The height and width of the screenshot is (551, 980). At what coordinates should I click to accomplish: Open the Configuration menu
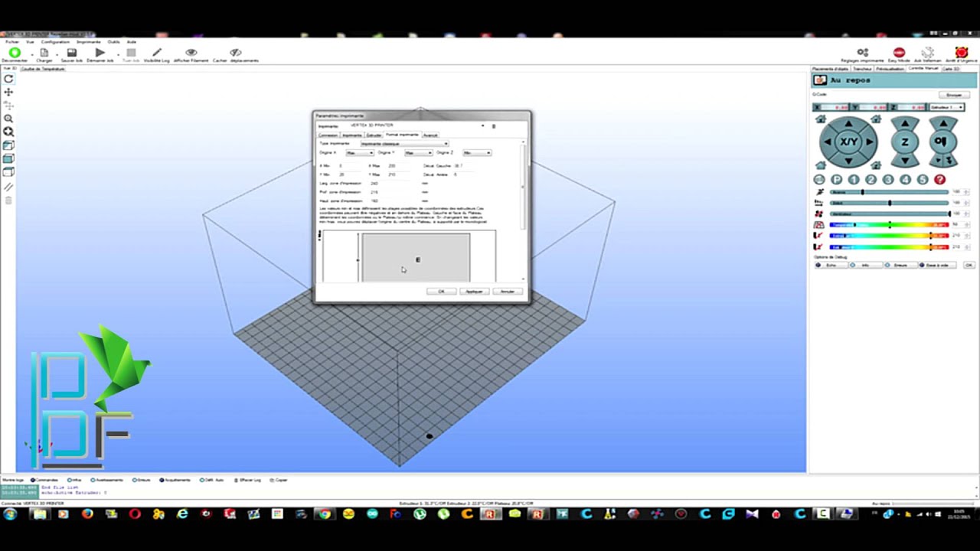click(x=55, y=41)
